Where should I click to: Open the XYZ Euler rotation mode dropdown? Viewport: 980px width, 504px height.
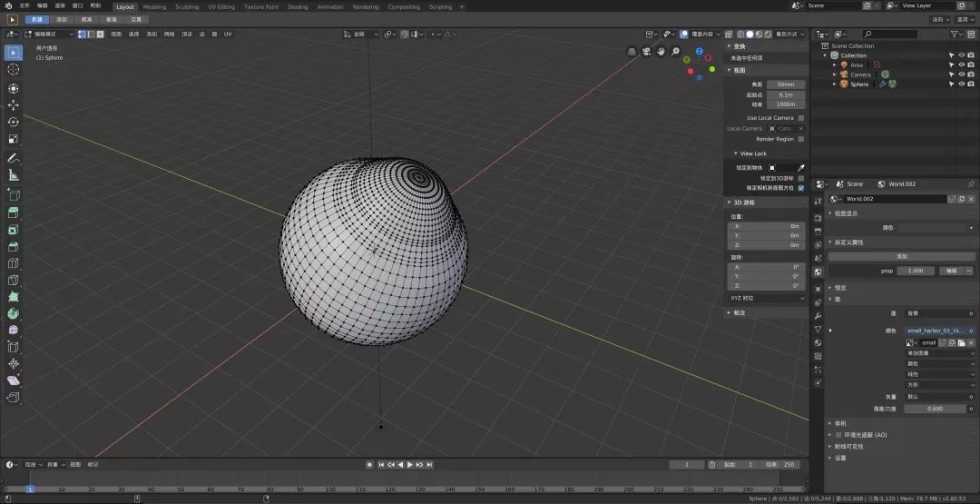767,298
